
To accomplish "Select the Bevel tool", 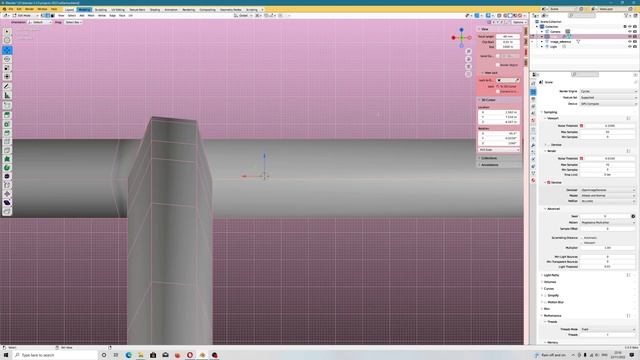I will tap(7, 133).
